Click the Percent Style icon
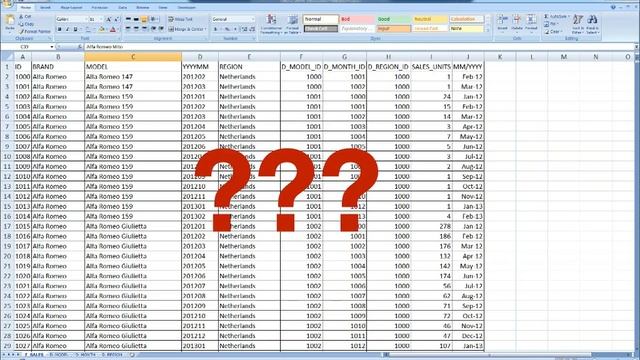Viewport: 640px width, 360px height. click(227, 29)
